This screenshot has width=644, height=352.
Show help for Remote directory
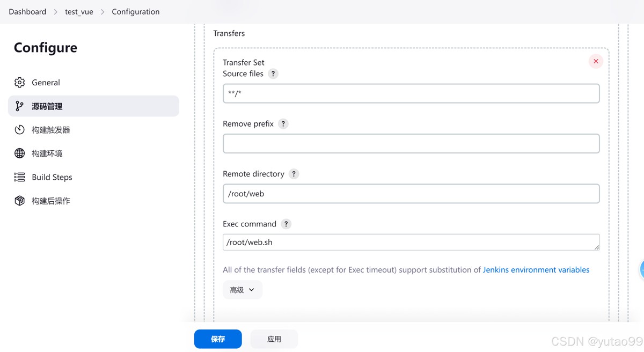click(294, 174)
